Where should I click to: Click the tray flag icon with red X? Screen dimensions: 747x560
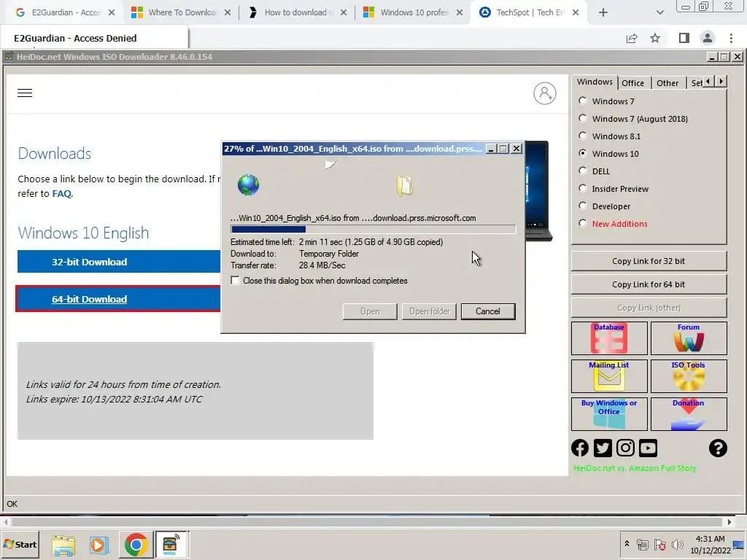click(659, 544)
